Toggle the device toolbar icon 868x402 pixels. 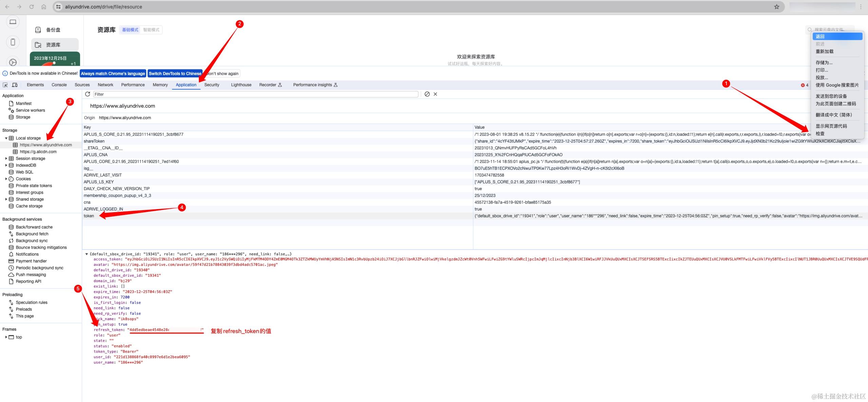click(15, 85)
